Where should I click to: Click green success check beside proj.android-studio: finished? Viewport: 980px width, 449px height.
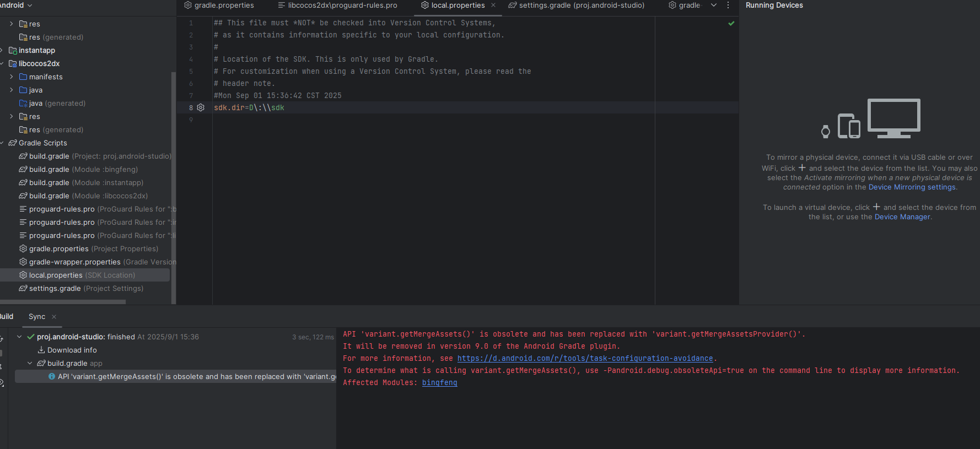(31, 337)
